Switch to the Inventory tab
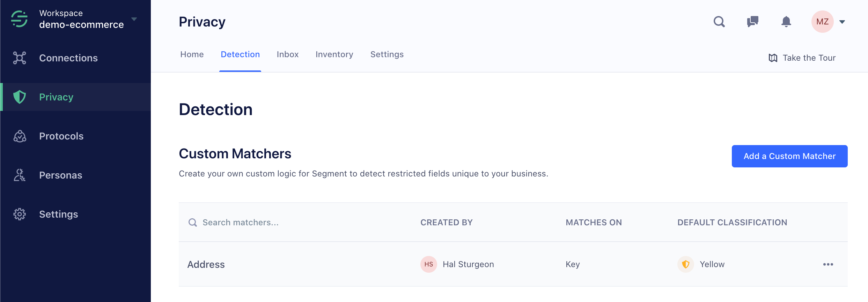 [334, 54]
